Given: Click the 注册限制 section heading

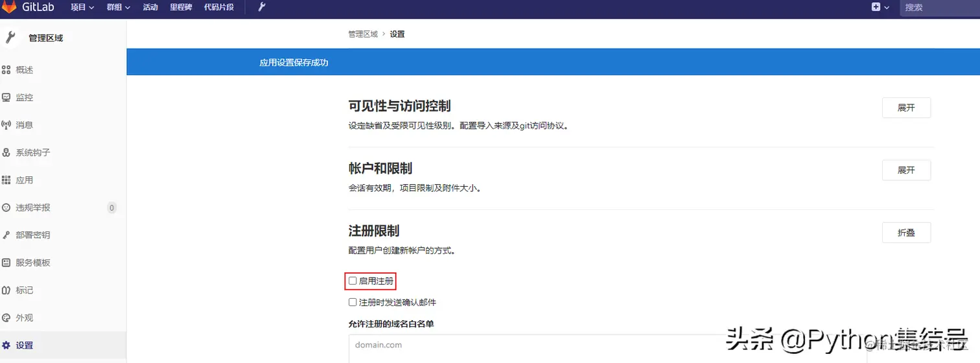Looking at the screenshot, I should [374, 231].
